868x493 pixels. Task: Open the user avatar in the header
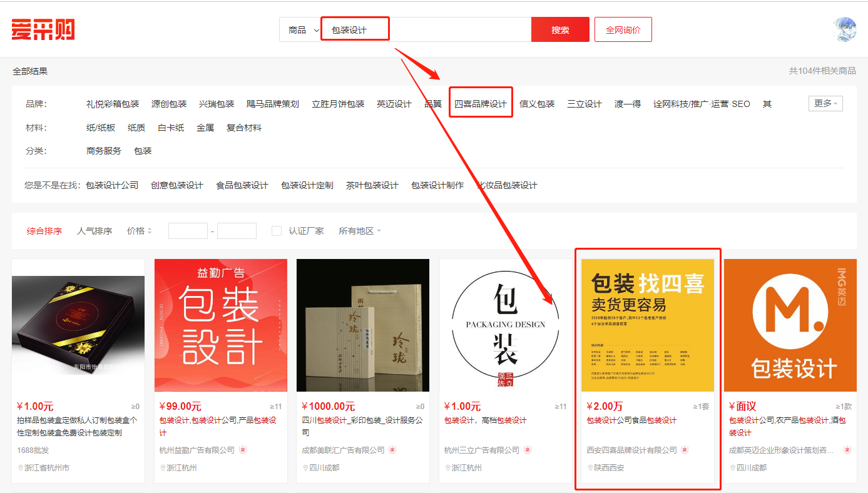click(844, 29)
